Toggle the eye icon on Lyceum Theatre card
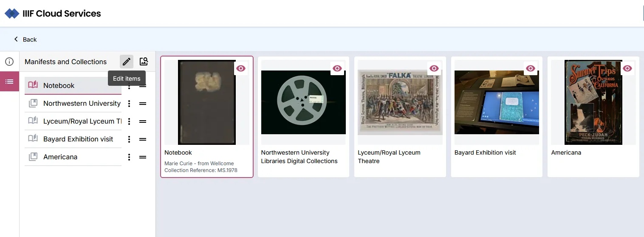The height and width of the screenshot is (237, 644). [434, 68]
